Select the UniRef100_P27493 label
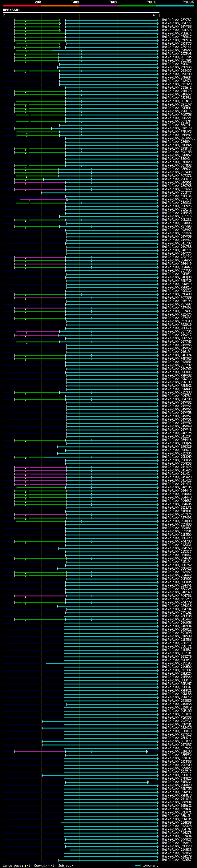This screenshot has width=197, height=868. click(177, 518)
